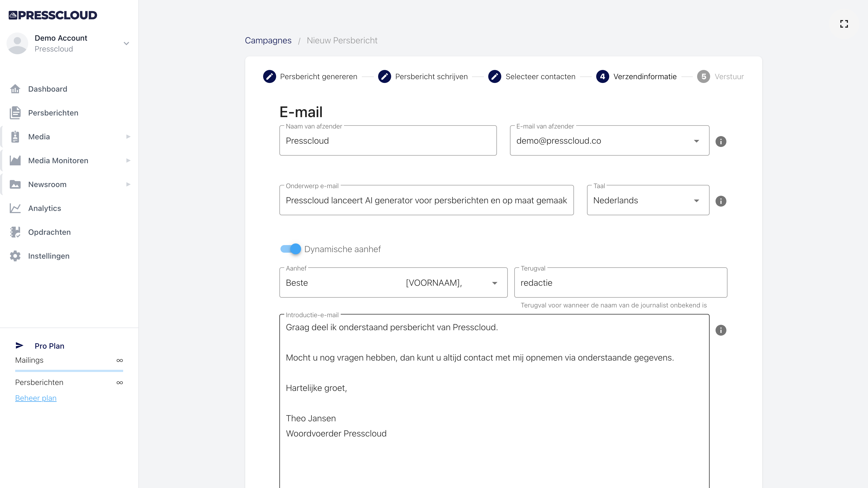Image resolution: width=868 pixels, height=488 pixels.
Task: Expand the Demo Account menu chevron
Action: click(126, 43)
